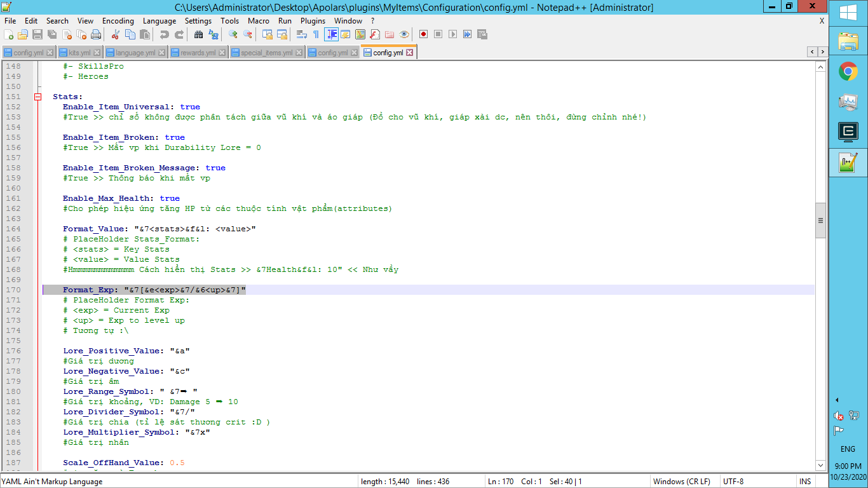This screenshot has height=488, width=868.
Task: Open Find with the binoculars icon
Action: (x=199, y=34)
